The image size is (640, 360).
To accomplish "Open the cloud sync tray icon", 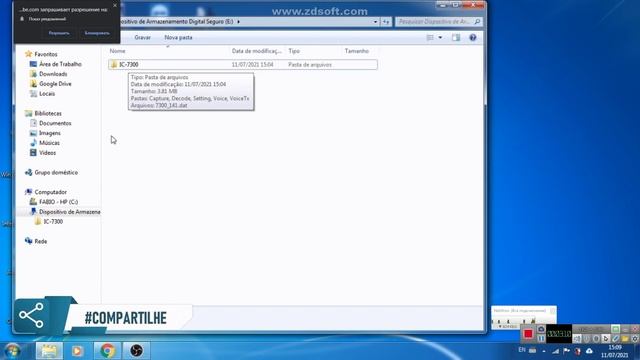I will (x=589, y=351).
